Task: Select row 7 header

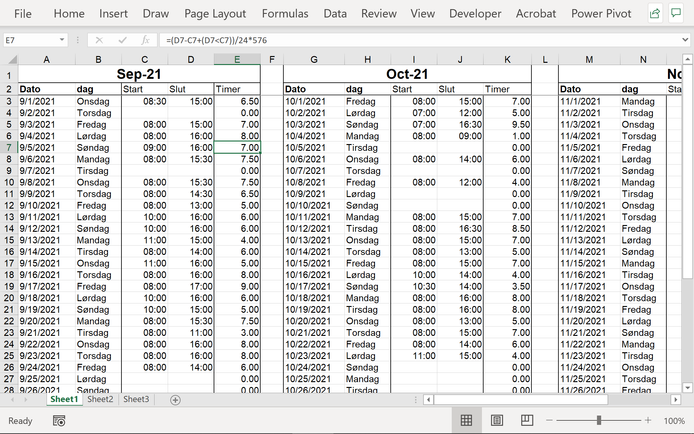Action: coord(9,147)
